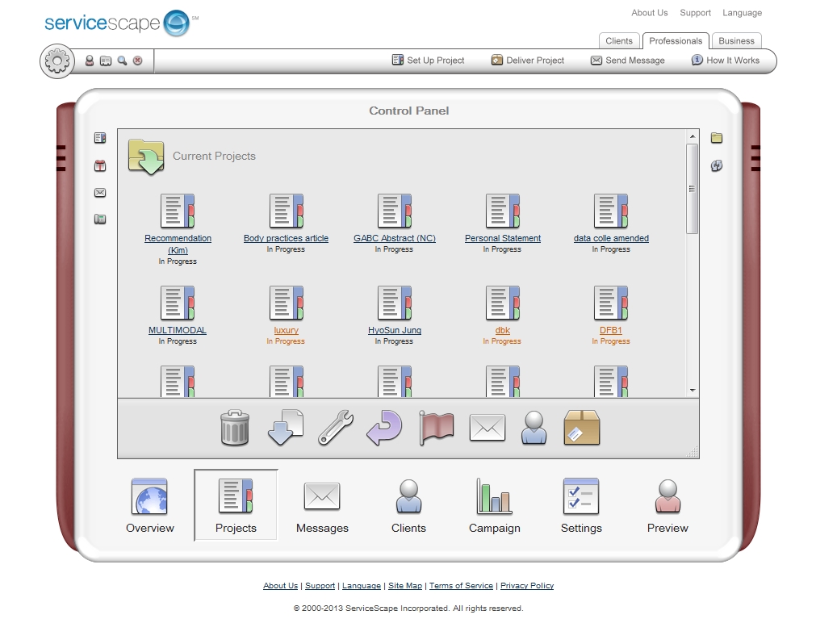
Task: Click the projects list scrollbar thumb
Action: tap(693, 189)
